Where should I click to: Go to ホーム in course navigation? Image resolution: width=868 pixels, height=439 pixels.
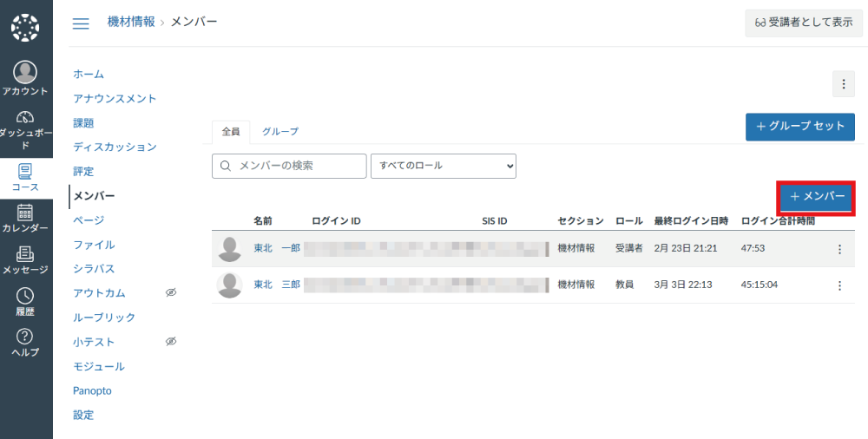tap(89, 75)
